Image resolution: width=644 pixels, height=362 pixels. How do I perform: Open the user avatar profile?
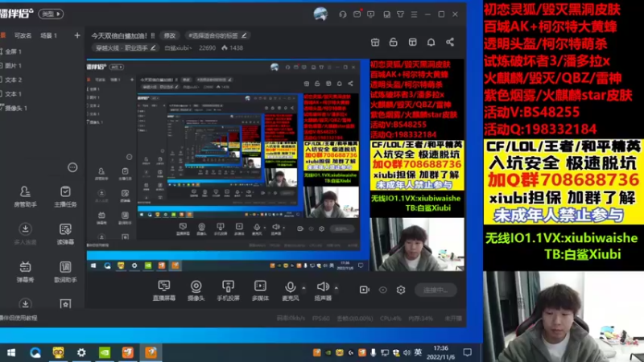(x=320, y=14)
